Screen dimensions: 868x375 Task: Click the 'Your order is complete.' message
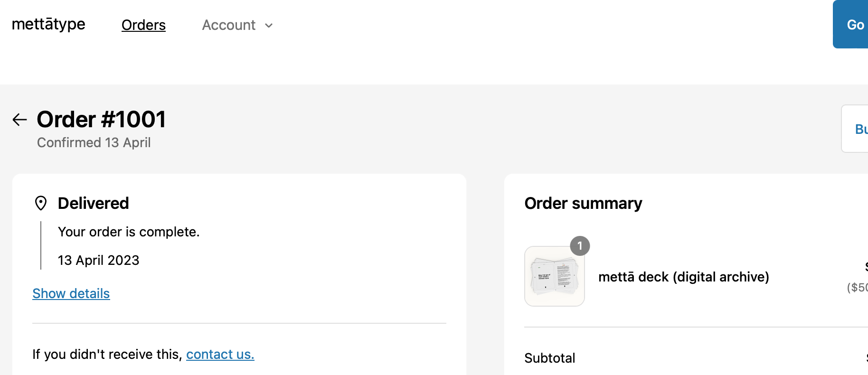click(129, 232)
